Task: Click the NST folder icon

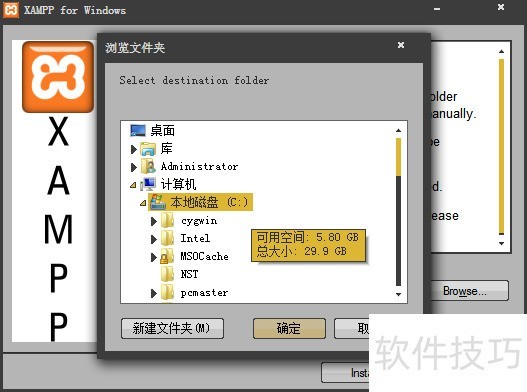Action: pyautogui.click(x=167, y=274)
